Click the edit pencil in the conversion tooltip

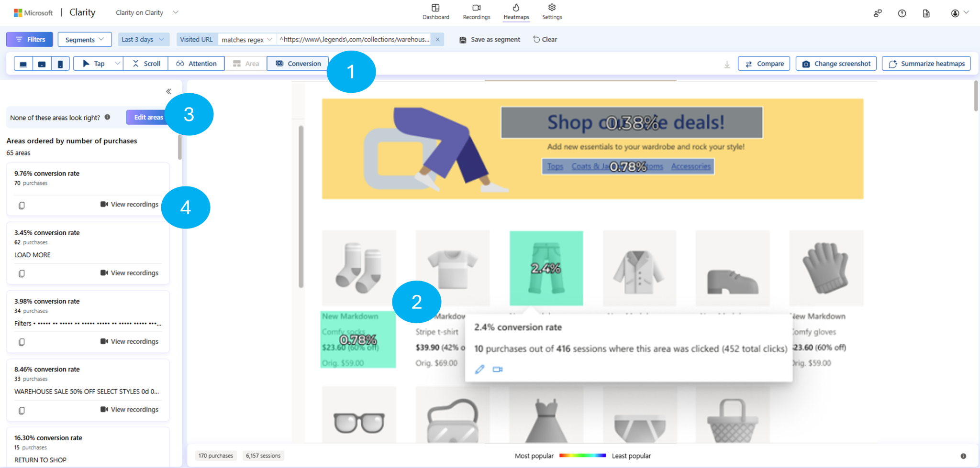click(x=480, y=369)
